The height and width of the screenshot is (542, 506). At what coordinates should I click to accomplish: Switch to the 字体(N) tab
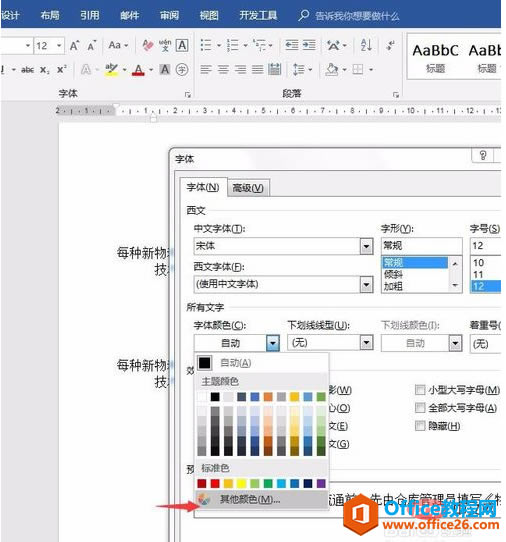203,187
